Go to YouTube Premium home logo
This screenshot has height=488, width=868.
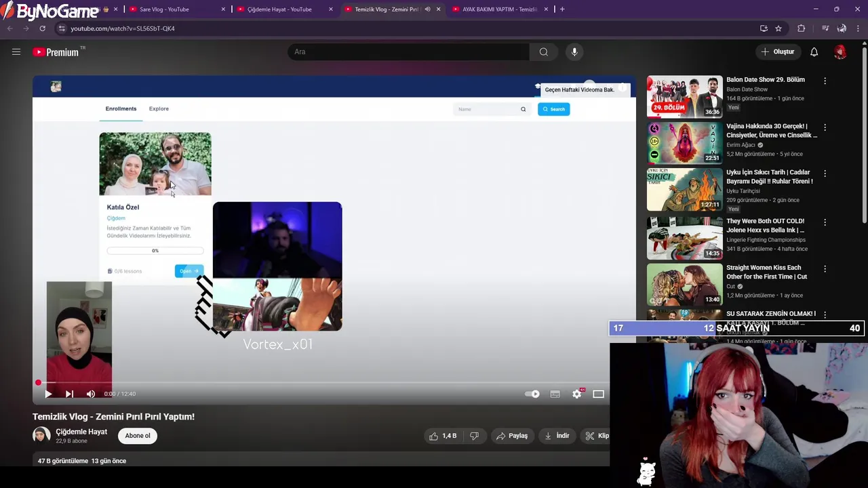click(56, 52)
